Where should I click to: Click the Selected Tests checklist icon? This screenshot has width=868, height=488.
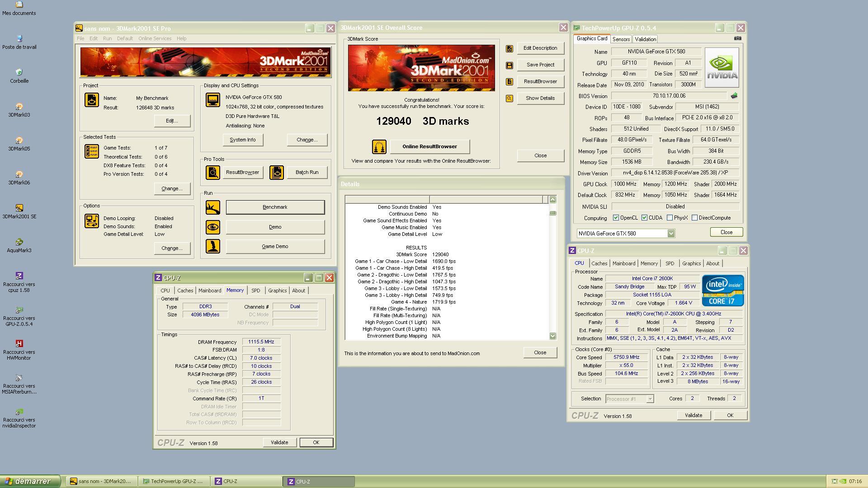[92, 151]
